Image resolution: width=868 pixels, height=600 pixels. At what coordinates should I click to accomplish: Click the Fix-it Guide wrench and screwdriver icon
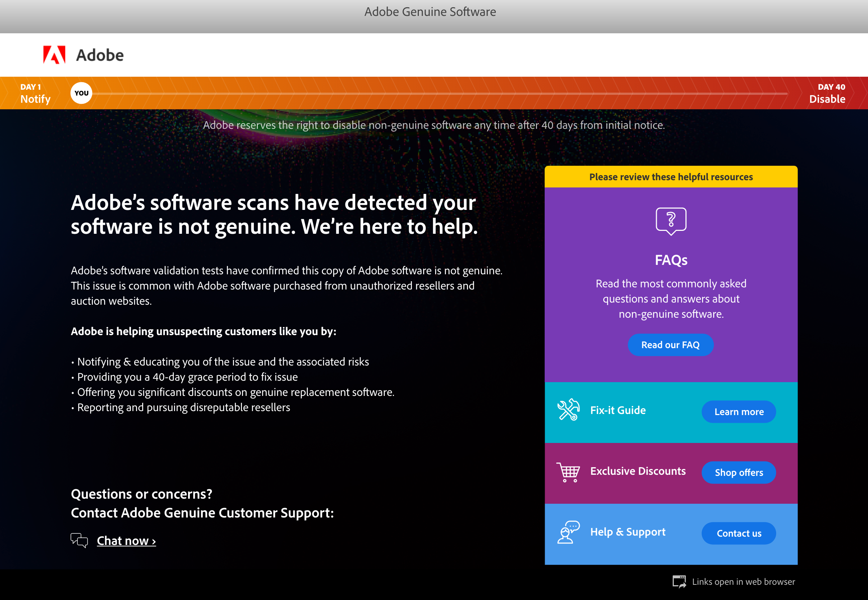569,411
